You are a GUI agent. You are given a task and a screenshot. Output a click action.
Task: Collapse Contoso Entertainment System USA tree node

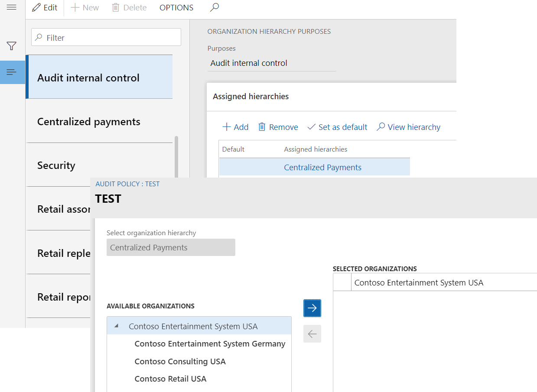click(116, 326)
